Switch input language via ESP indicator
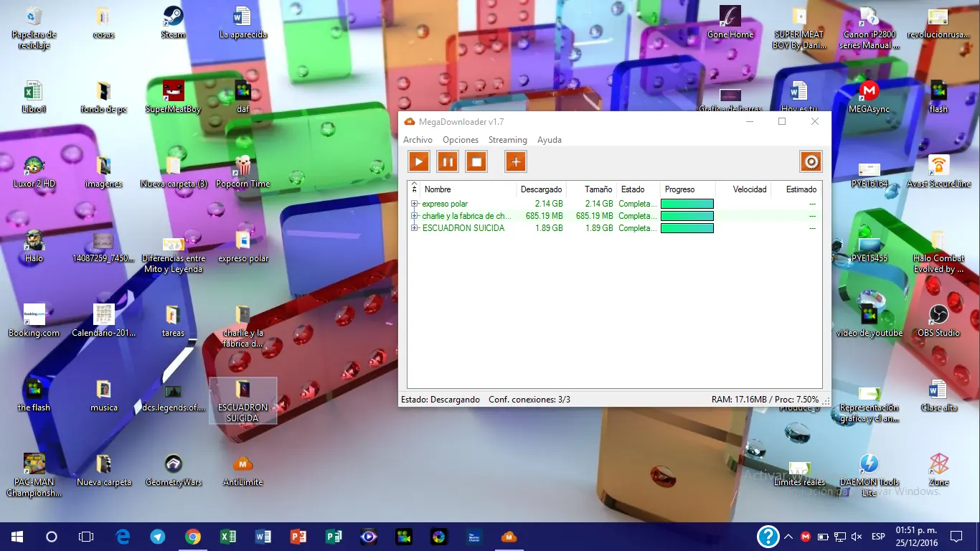980x551 pixels. (x=878, y=537)
